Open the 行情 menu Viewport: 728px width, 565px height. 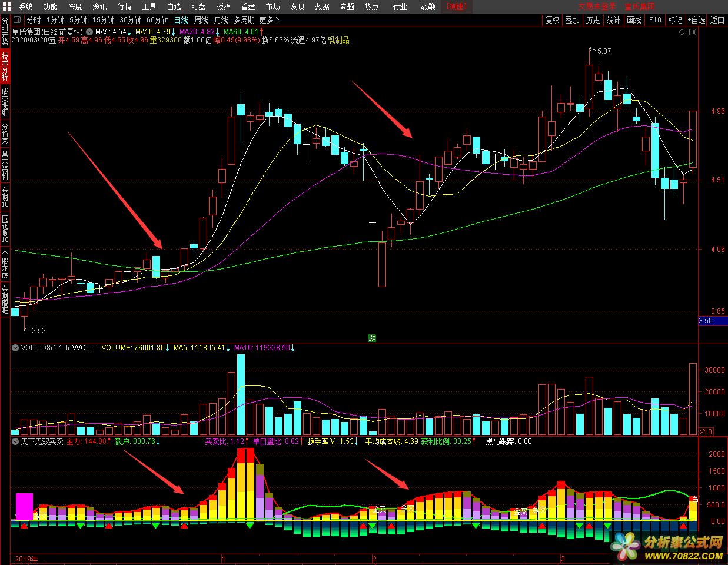pos(125,6)
